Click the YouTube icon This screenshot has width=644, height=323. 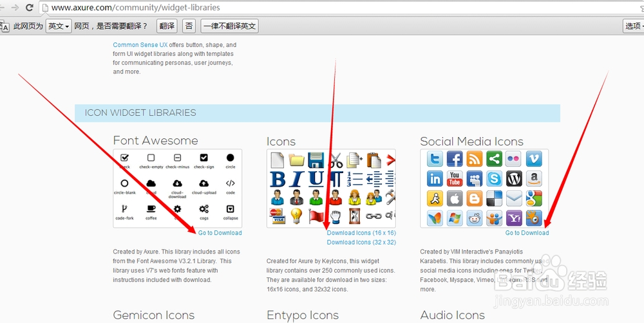tap(455, 179)
